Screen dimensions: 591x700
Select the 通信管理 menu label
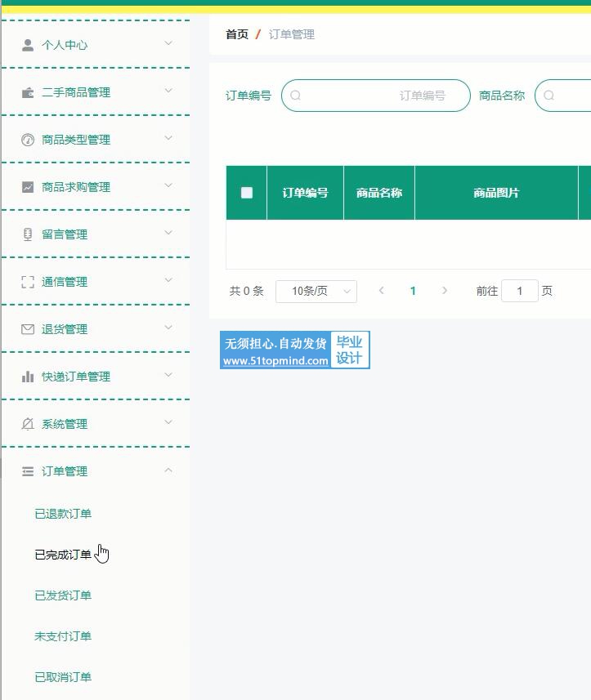point(65,282)
